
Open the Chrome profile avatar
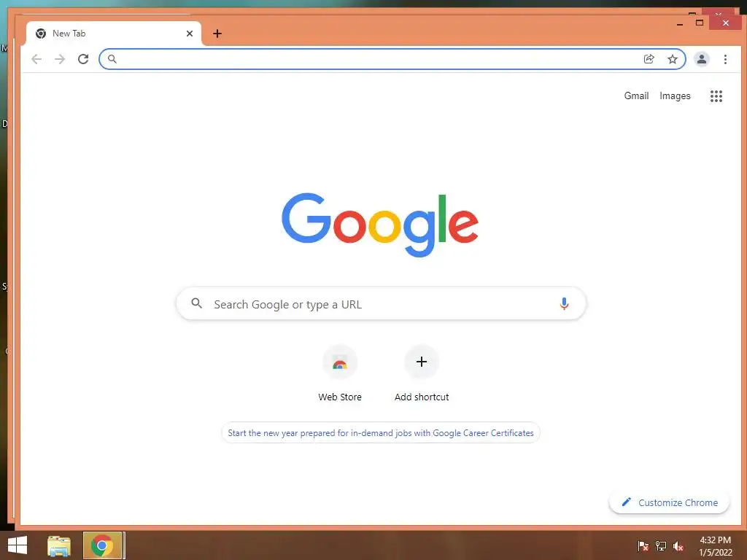tap(701, 59)
